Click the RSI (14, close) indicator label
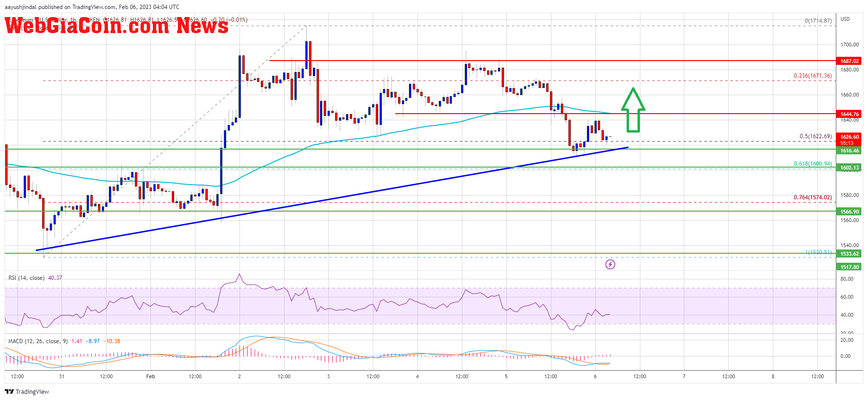868x400 pixels. coord(27,278)
